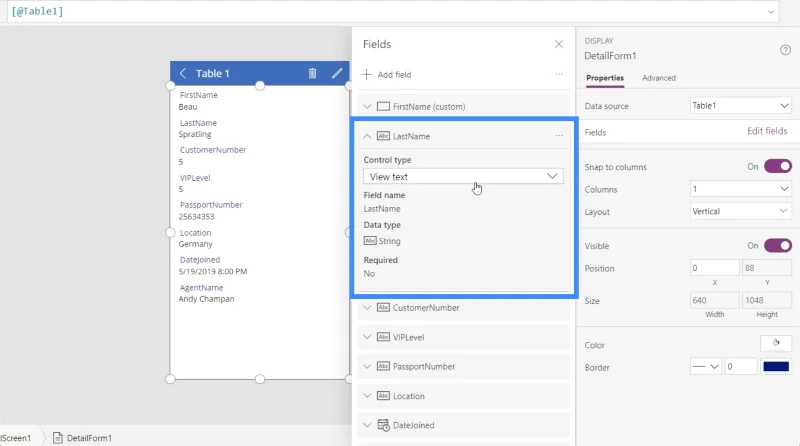Screen dimensions: 800x446
Task: Click the Add field button
Action: click(386, 75)
